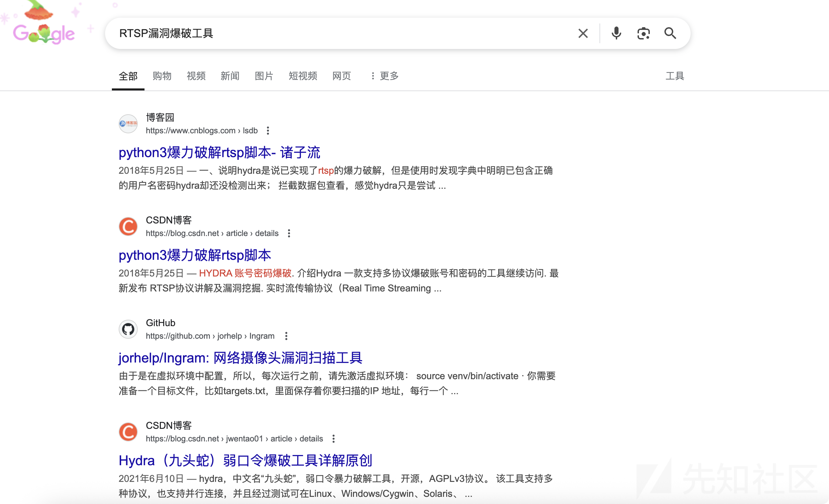The image size is (829, 504).
Task: Click the 博客园 site favicon
Action: point(128,123)
